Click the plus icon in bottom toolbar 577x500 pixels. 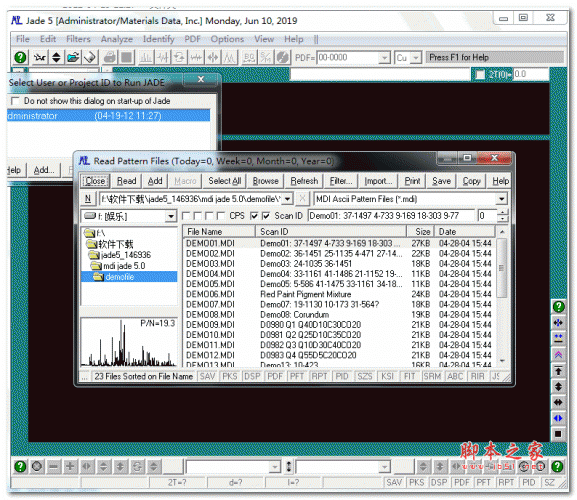(70, 467)
